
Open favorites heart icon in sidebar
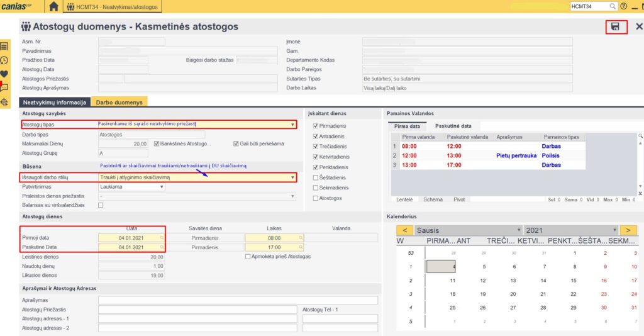(4, 74)
